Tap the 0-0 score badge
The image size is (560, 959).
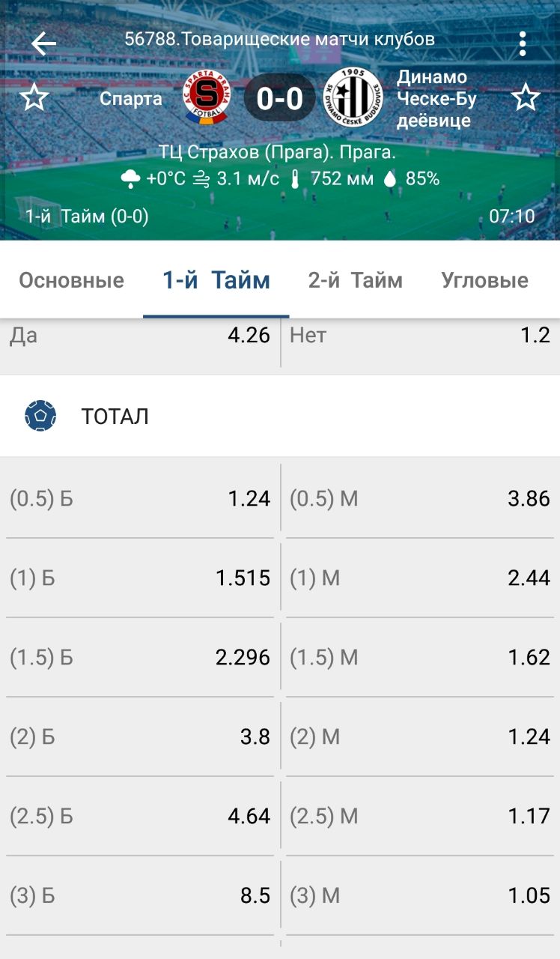(x=280, y=98)
